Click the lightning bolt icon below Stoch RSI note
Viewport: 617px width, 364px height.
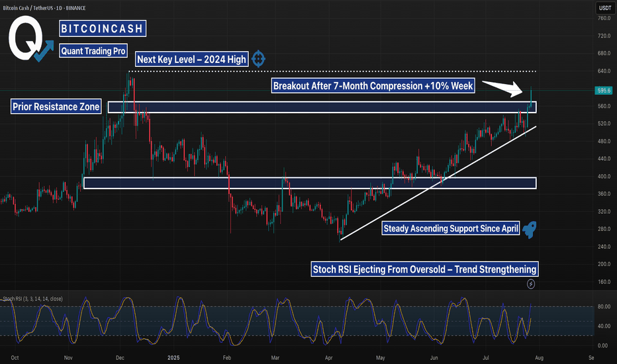(x=531, y=284)
